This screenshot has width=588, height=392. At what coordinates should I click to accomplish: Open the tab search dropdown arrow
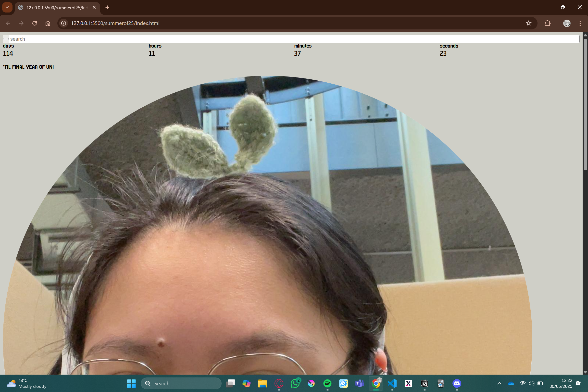click(x=7, y=8)
